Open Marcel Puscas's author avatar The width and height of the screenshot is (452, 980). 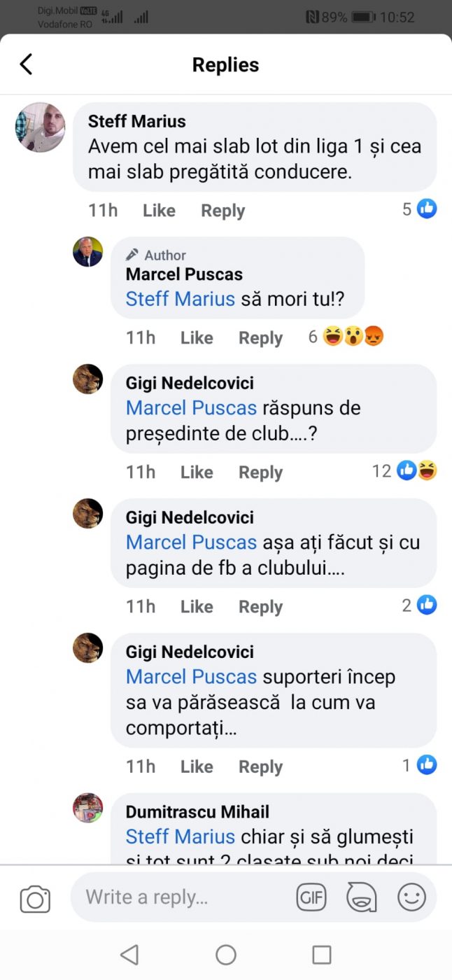click(x=87, y=252)
